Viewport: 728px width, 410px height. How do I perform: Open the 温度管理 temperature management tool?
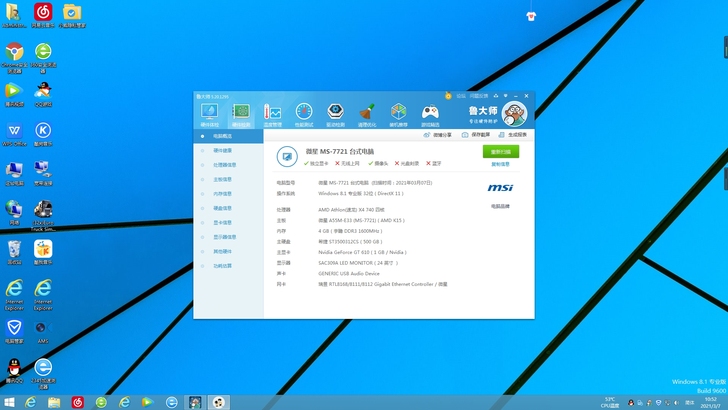click(273, 115)
